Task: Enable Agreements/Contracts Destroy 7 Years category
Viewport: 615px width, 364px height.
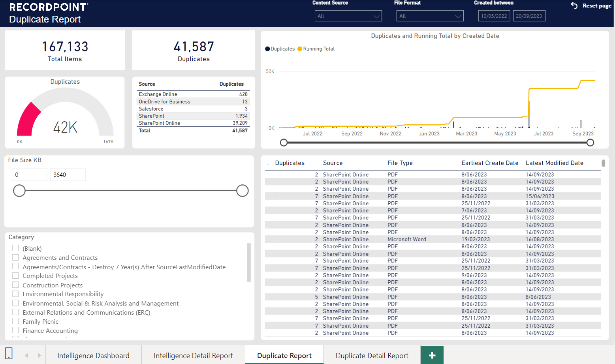Action: coord(16,266)
